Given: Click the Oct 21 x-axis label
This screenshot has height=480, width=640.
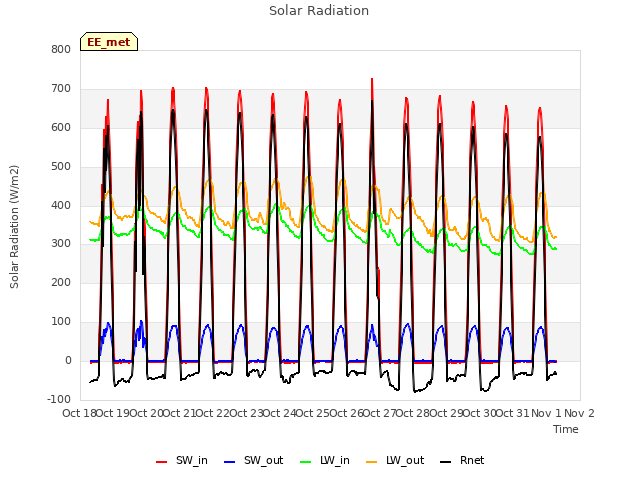Looking at the screenshot, I should tap(180, 413).
